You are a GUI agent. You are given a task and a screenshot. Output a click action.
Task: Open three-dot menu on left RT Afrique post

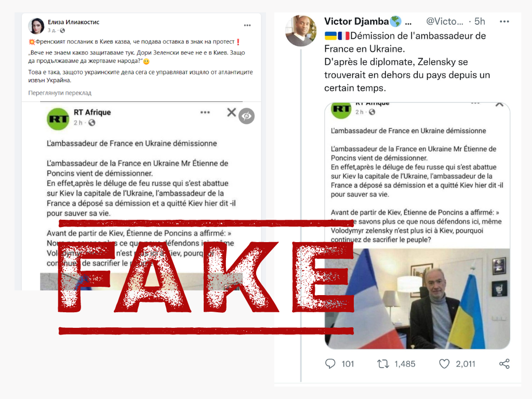[x=205, y=112]
